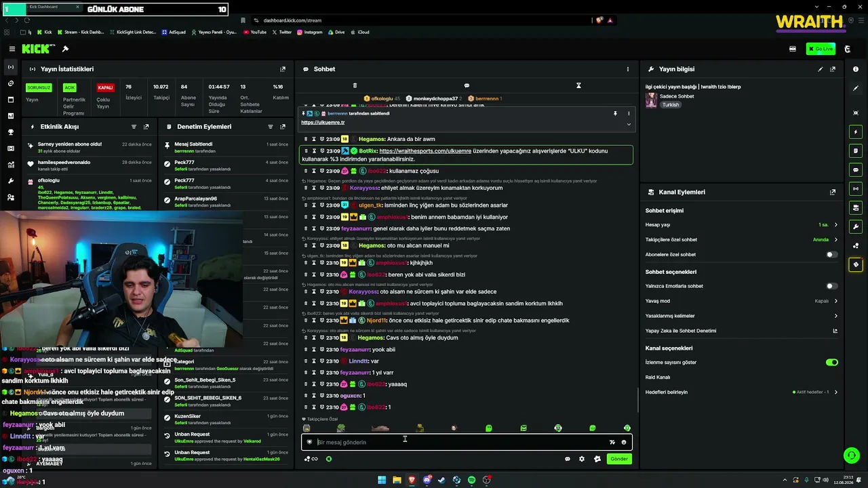Toggle Abonelere özel sohbet switch
Viewport: 868px width, 488px height.
[831, 255]
